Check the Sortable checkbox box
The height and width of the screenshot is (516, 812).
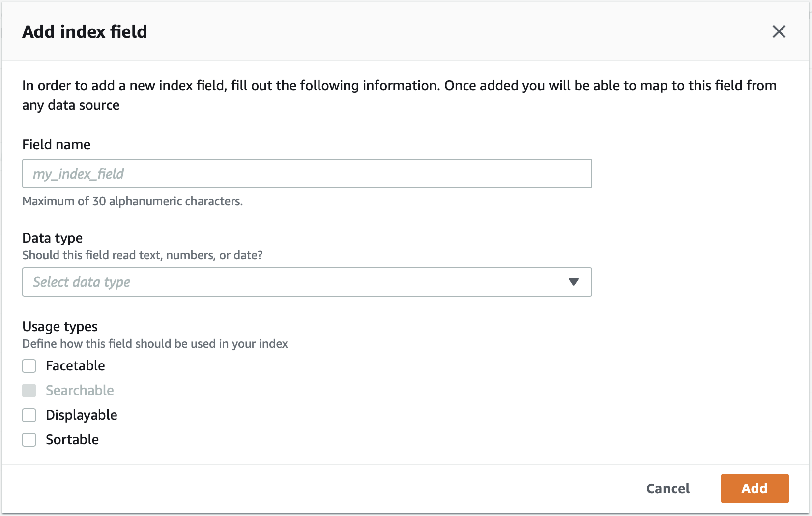point(29,440)
